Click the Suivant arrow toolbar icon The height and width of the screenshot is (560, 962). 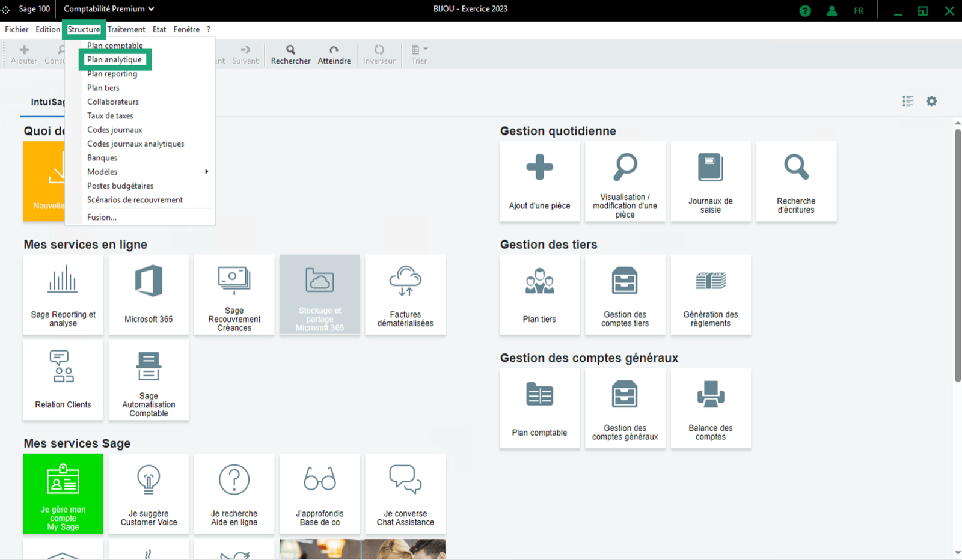[x=245, y=50]
